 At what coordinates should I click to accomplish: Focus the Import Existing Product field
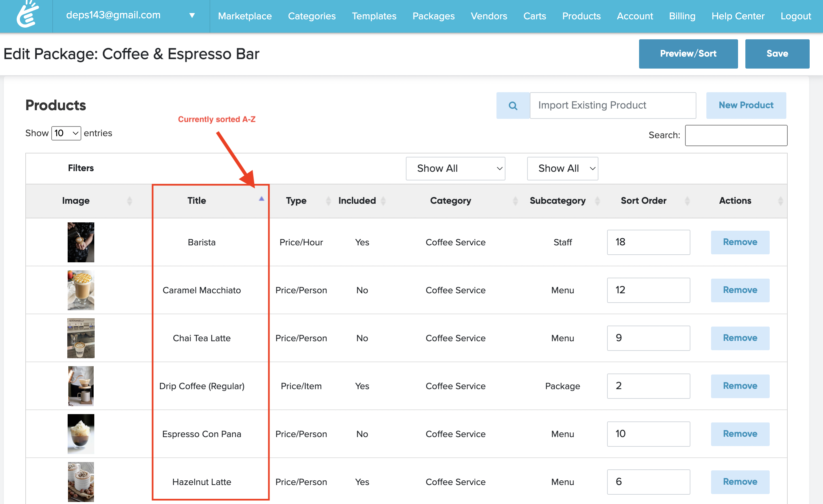(612, 106)
